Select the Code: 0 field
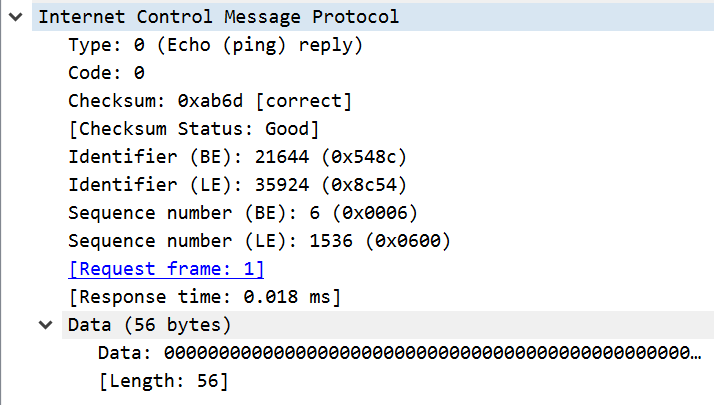This screenshot has height=405, width=714. (x=106, y=73)
